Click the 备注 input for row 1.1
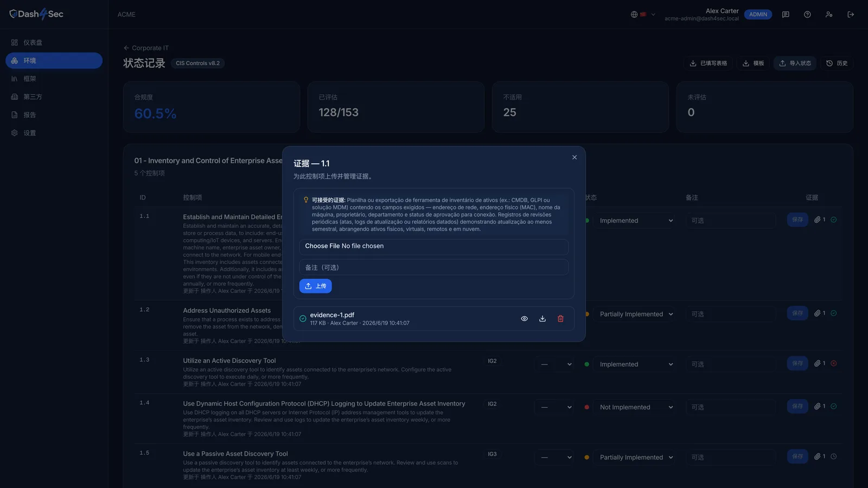 click(x=731, y=221)
